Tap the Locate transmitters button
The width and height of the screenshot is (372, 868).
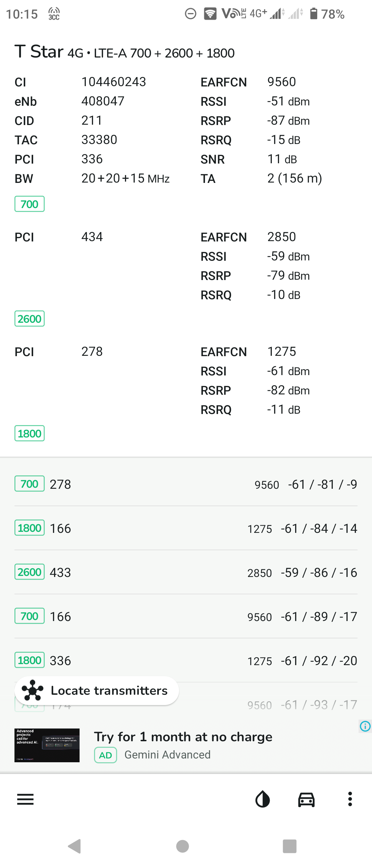click(x=97, y=690)
